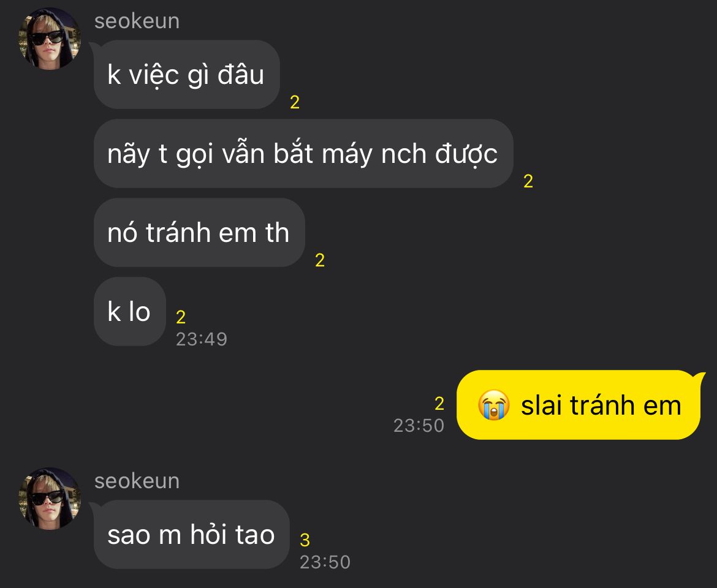Tap the 23:50 timestamp beside yellow bubble
Screen dimensions: 717x588
click(x=419, y=426)
